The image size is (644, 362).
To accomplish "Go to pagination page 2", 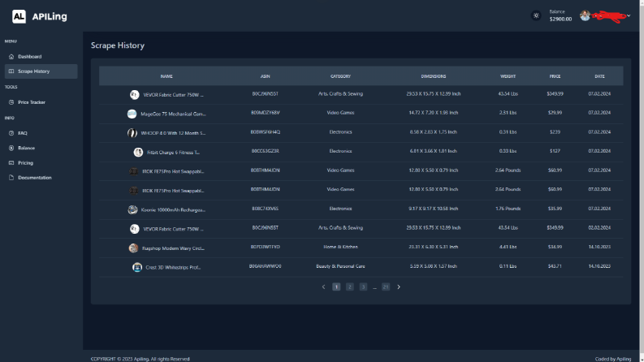I will click(349, 287).
